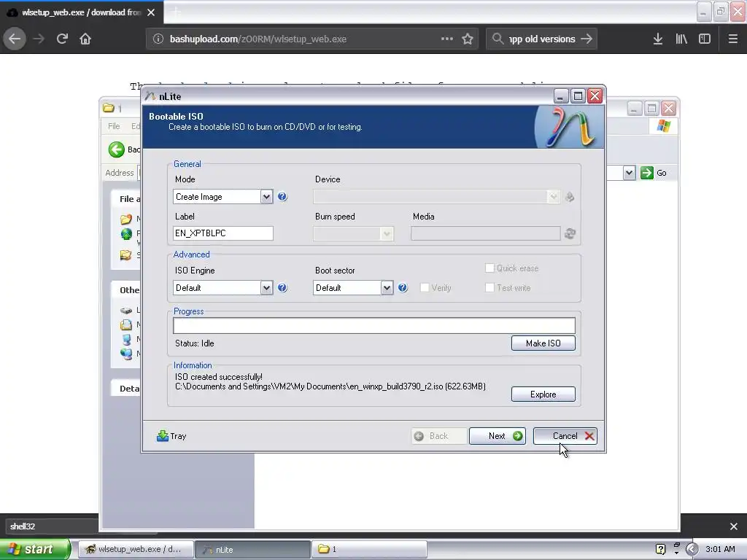Click the Status: Idle text
This screenshot has width=747, height=560.
[194, 343]
